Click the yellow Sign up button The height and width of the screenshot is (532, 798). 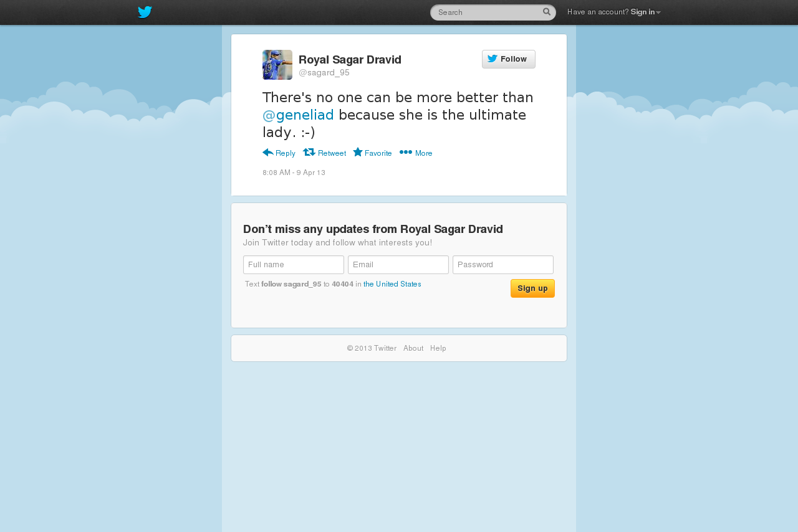[x=532, y=288]
